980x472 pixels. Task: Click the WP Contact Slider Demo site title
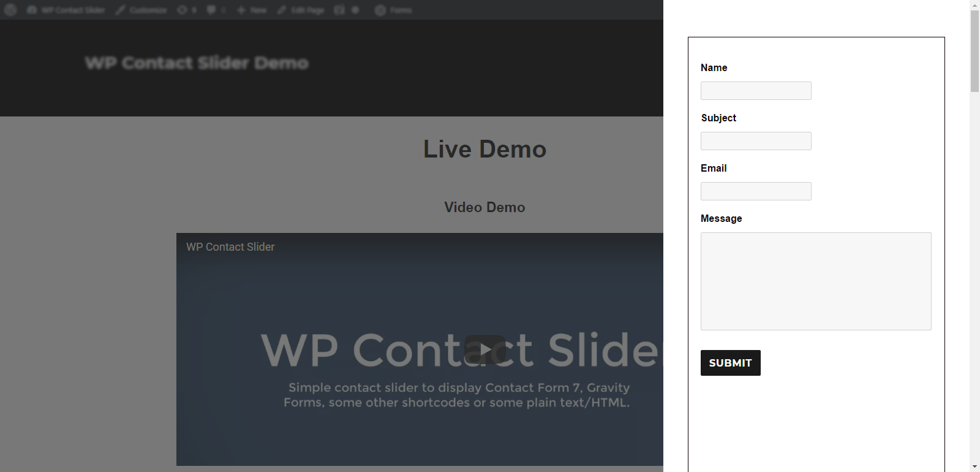click(x=197, y=63)
